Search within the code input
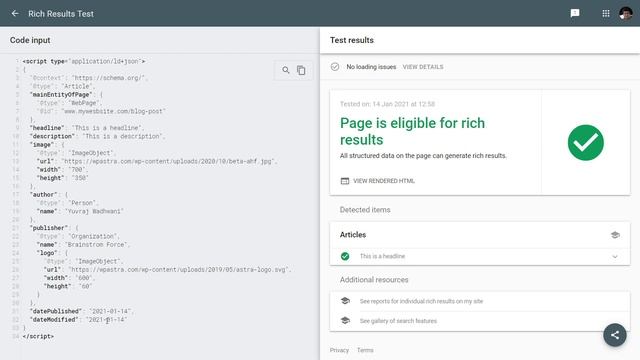This screenshot has width=640, height=360. [286, 70]
